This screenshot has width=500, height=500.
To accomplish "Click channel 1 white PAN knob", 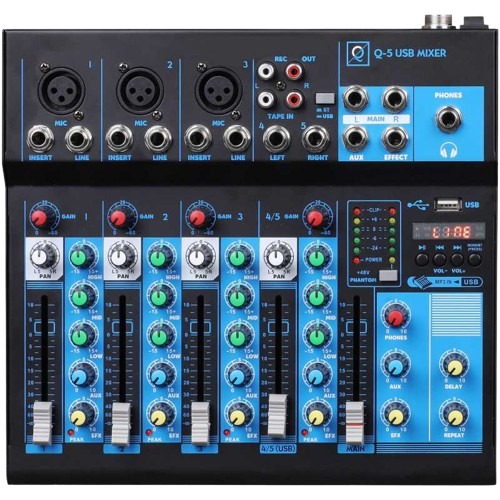I will (42, 257).
